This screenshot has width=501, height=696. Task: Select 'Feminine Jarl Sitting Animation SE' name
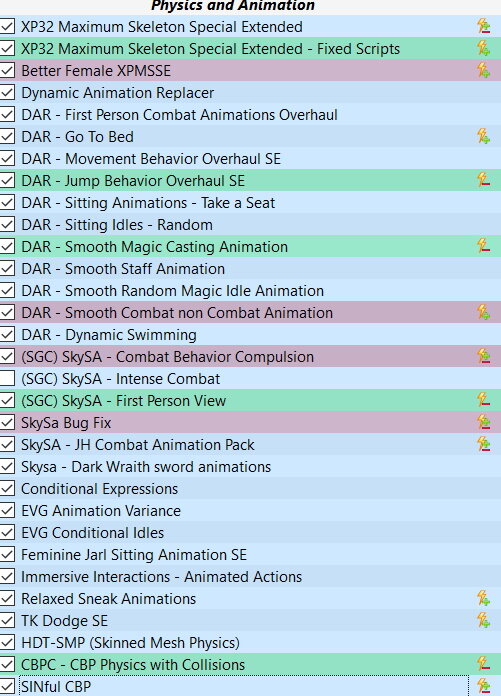[134, 555]
